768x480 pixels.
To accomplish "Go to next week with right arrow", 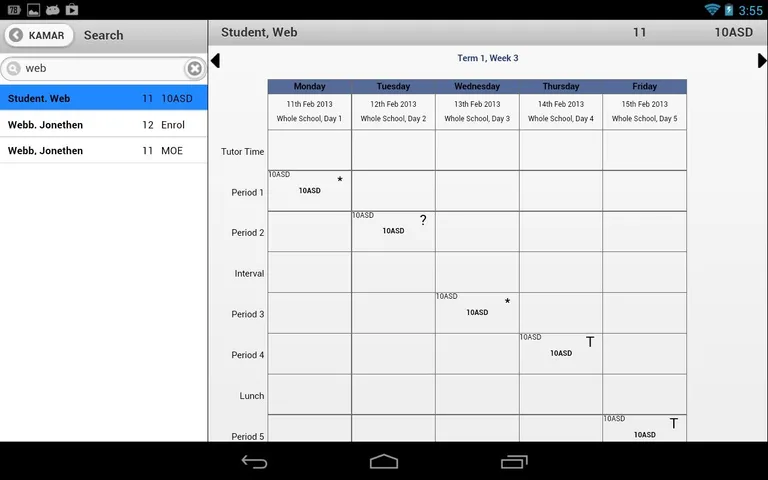I will pyautogui.click(x=762, y=61).
